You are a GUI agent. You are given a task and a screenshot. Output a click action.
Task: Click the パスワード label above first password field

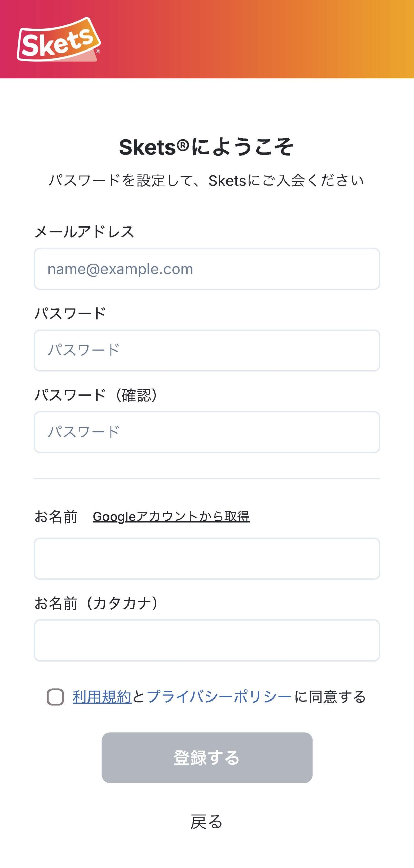pos(70,313)
